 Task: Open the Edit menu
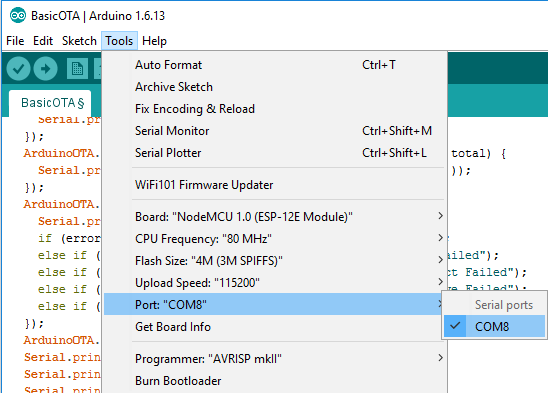pos(43,41)
